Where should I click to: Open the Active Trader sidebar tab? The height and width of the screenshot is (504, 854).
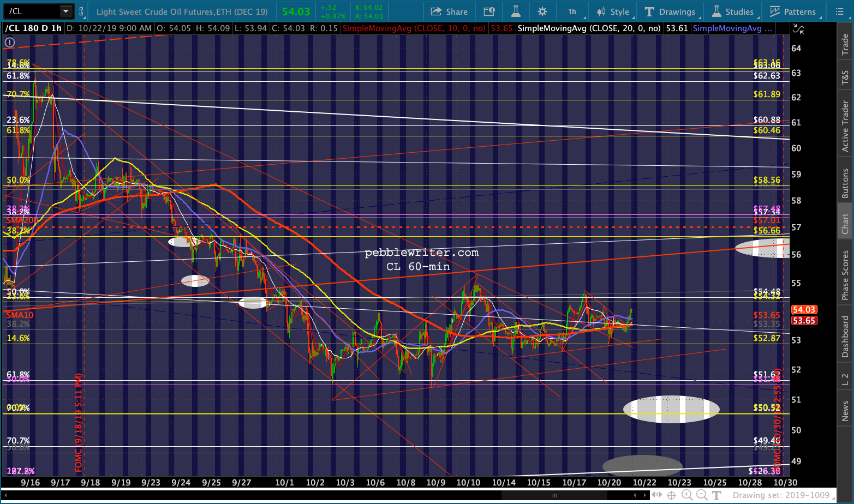point(845,126)
